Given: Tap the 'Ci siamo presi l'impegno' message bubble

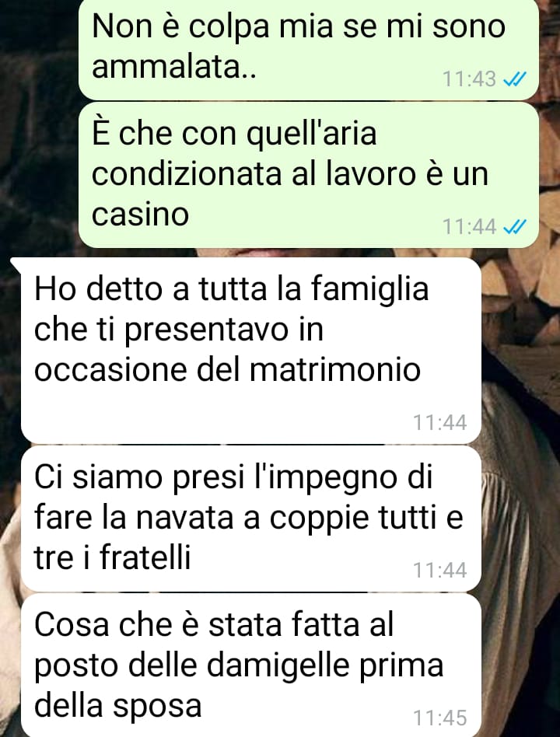Looking at the screenshot, I should (251, 519).
